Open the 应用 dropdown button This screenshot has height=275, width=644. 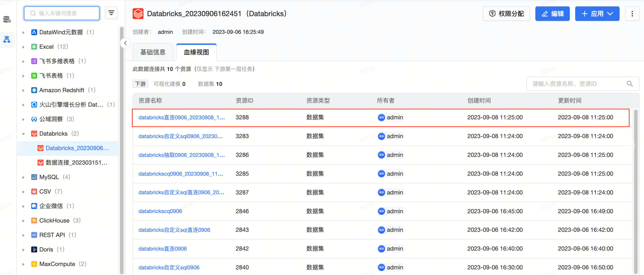coord(597,14)
